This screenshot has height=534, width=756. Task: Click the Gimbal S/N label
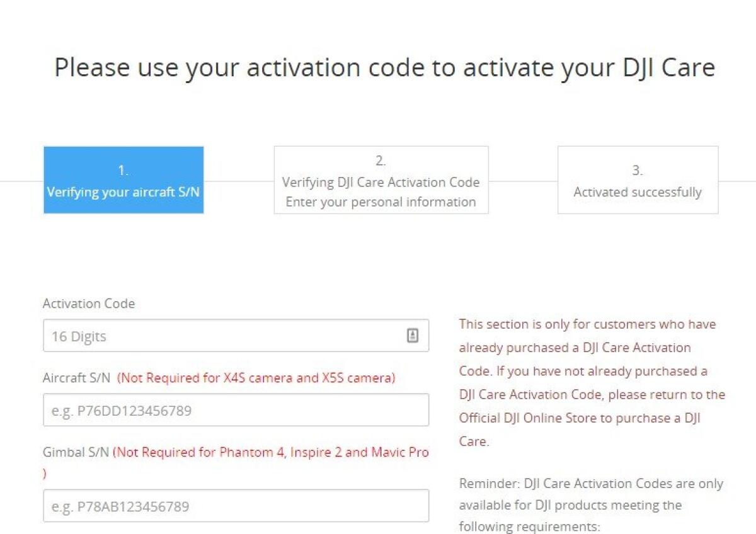(x=74, y=452)
